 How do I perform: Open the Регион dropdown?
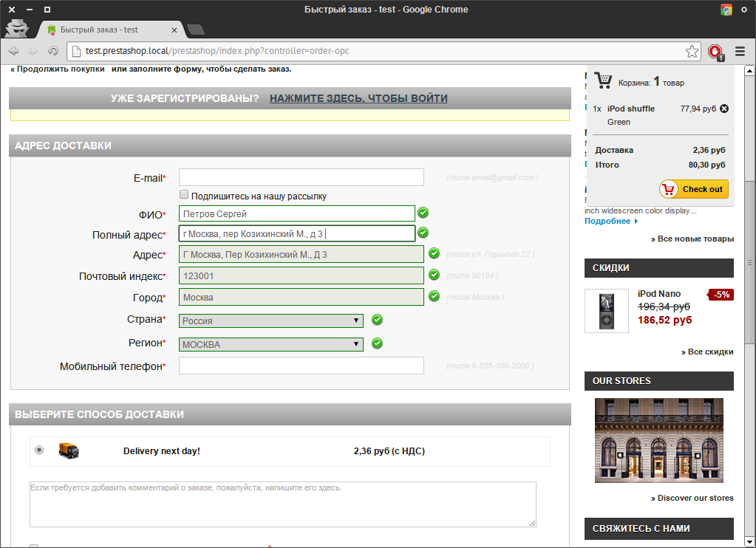[271, 344]
